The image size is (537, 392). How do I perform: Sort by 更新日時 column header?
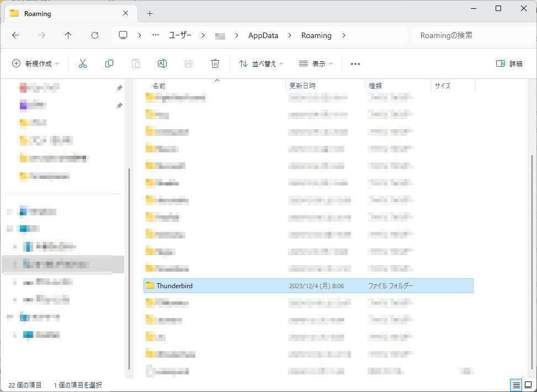(x=302, y=86)
